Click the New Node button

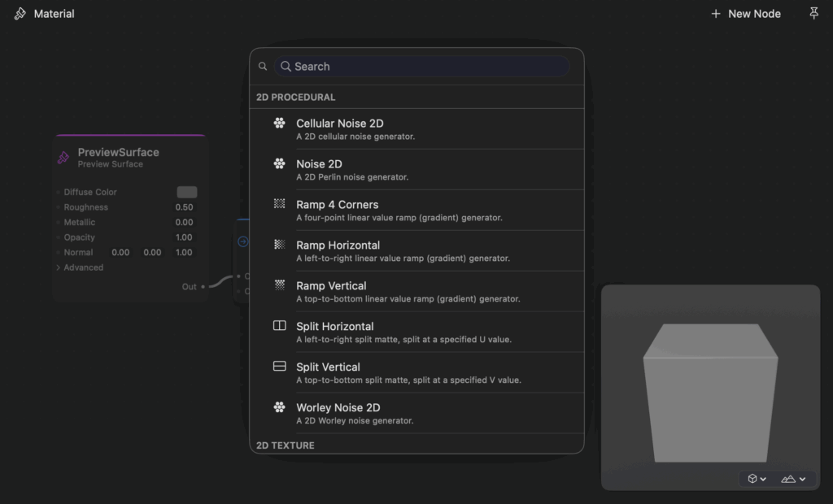(x=745, y=14)
